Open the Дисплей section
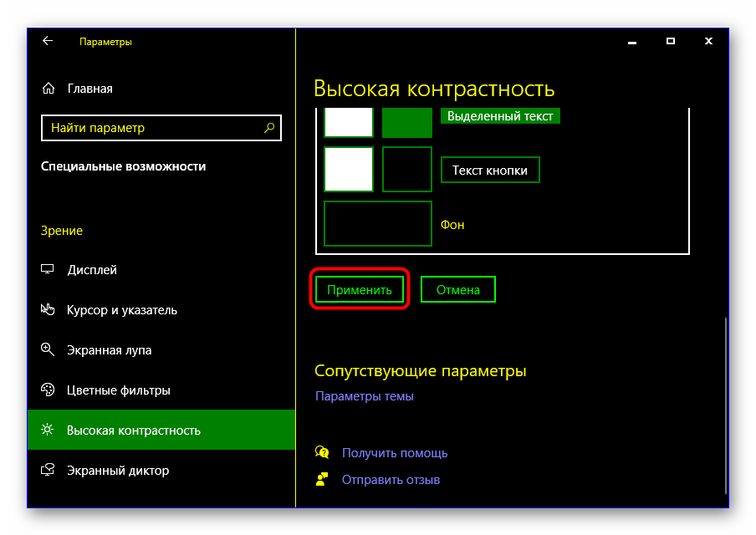The width and height of the screenshot is (756, 535). coord(161,270)
